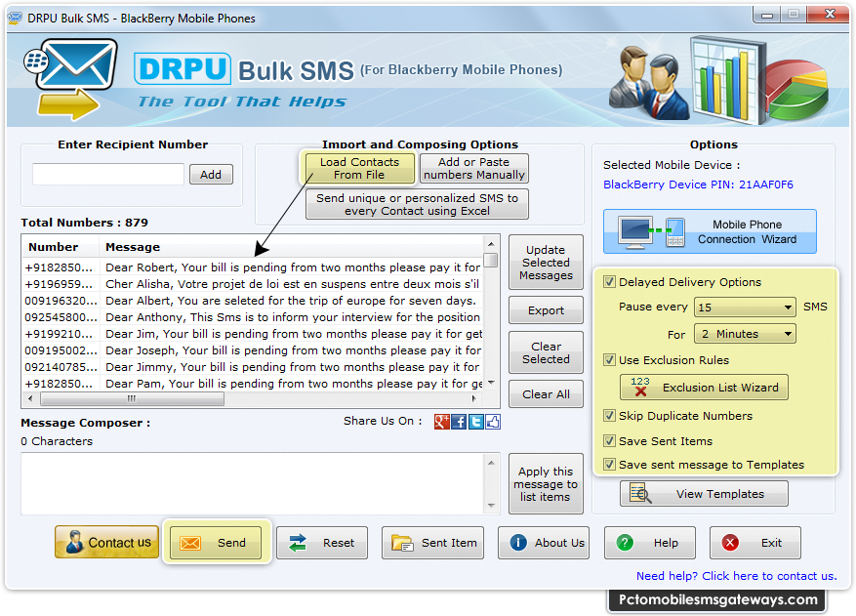The image size is (856, 616).
Task: Click the red X Exit icon
Action: pyautogui.click(x=730, y=542)
